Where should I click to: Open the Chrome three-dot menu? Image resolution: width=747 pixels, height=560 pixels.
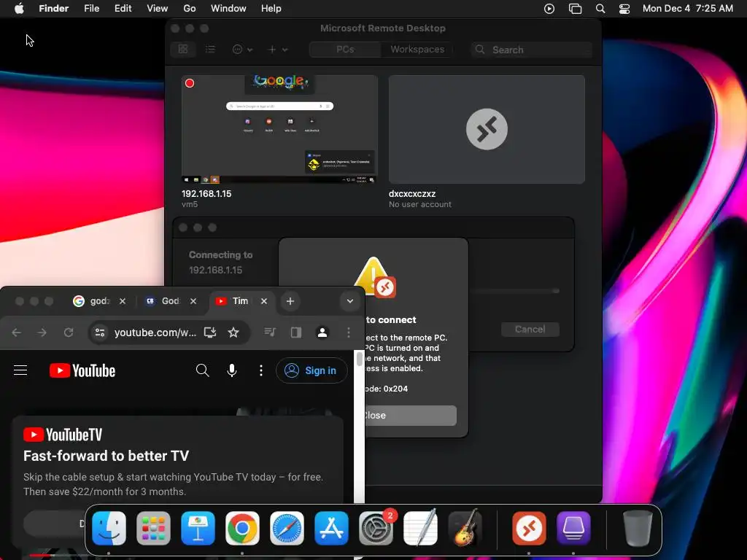(x=349, y=332)
